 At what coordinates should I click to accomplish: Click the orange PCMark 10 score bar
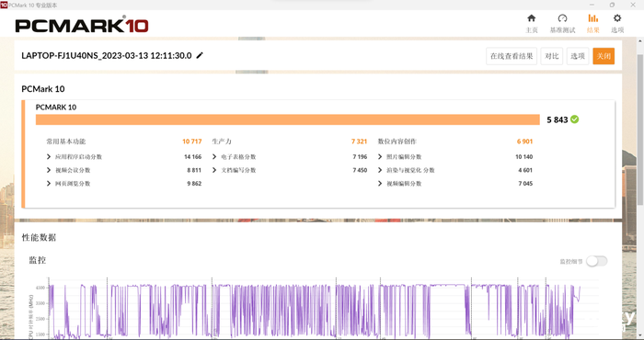(287, 119)
